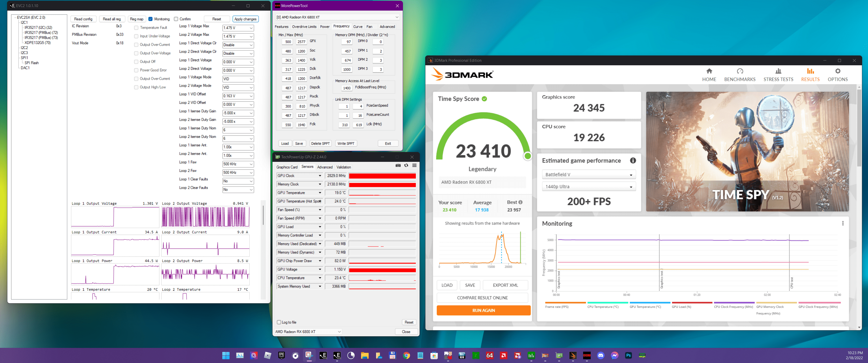Click info icon next to Best score
Viewport: 868px width, 363px height.
[x=520, y=202]
